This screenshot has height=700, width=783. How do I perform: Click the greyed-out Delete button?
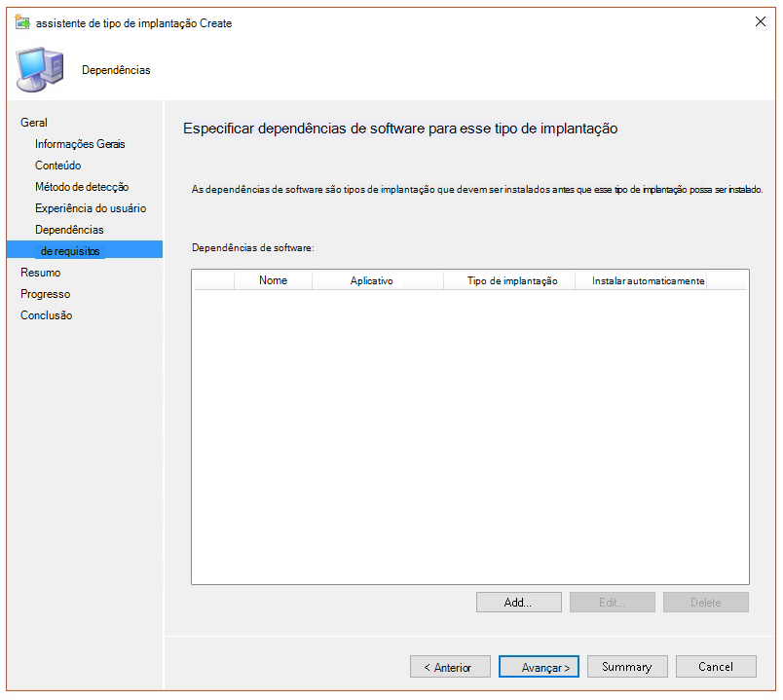[706, 602]
